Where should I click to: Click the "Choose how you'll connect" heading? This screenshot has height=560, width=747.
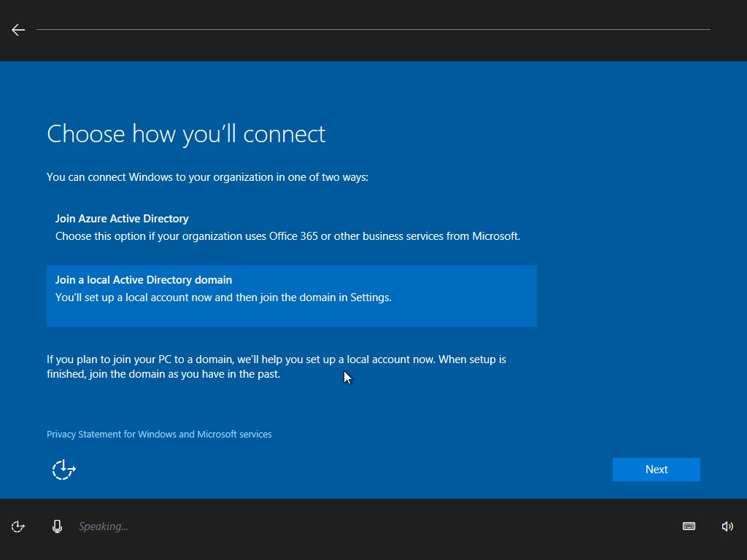[x=186, y=134]
